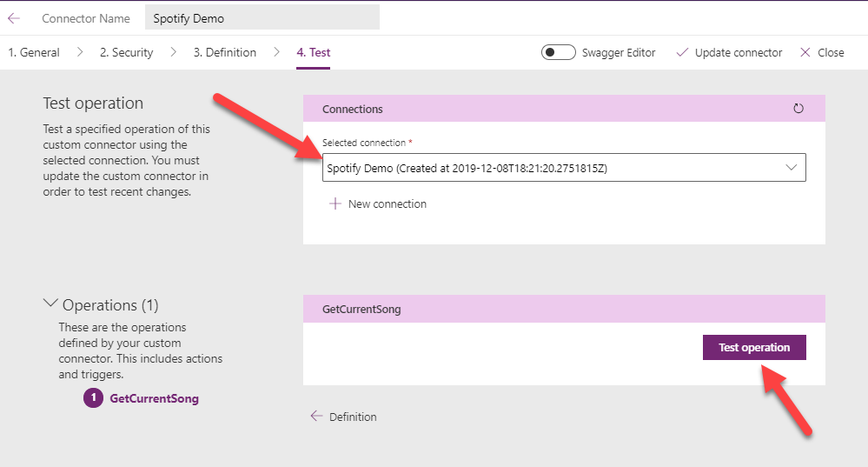Click the Update connector text button
Viewport: 868px width, 467px height.
click(738, 52)
